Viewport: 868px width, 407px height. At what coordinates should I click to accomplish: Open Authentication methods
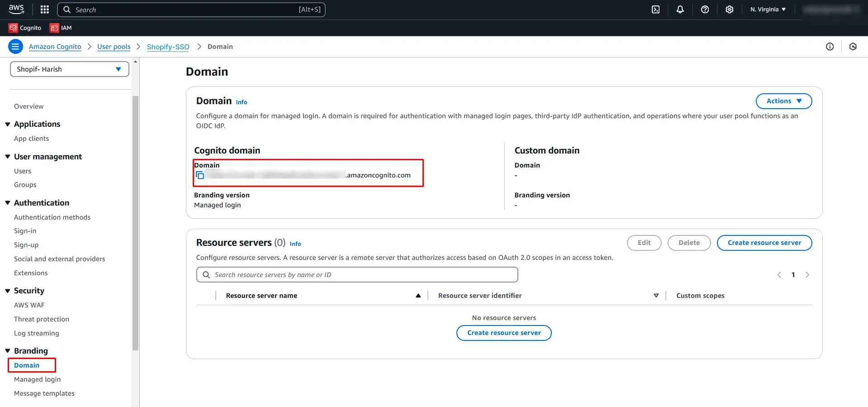[52, 217]
